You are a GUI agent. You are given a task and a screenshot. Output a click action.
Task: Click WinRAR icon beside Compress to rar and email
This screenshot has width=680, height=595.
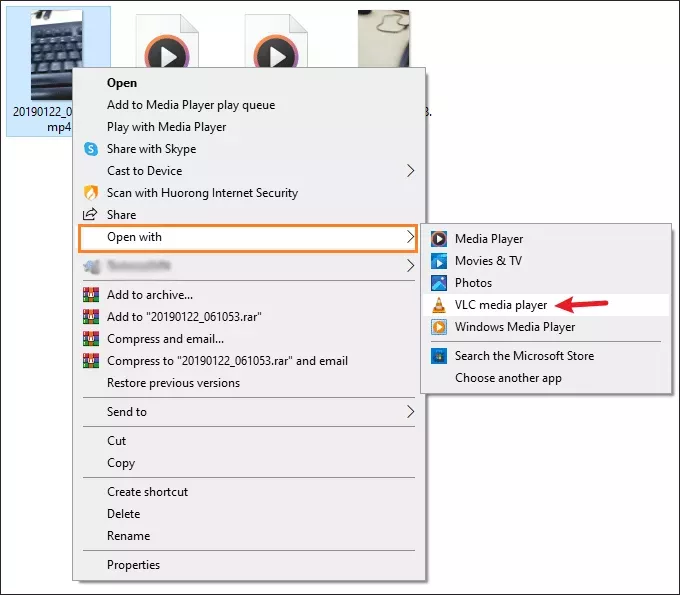91,361
